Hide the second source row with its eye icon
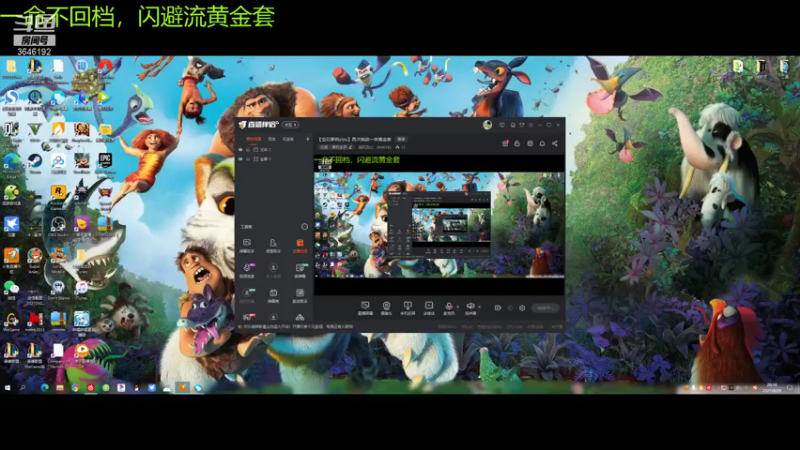The width and height of the screenshot is (800, 450). click(x=241, y=159)
